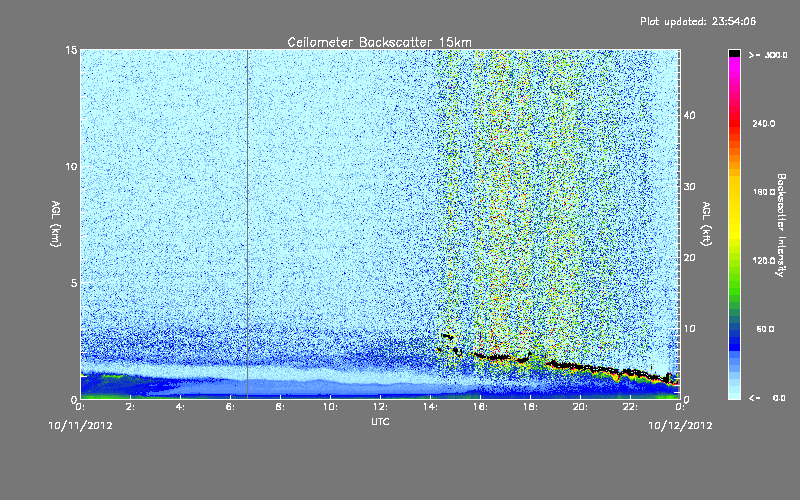Click the '<= 0.0' colorbar minimum label
This screenshot has height=500, width=800.
(767, 398)
